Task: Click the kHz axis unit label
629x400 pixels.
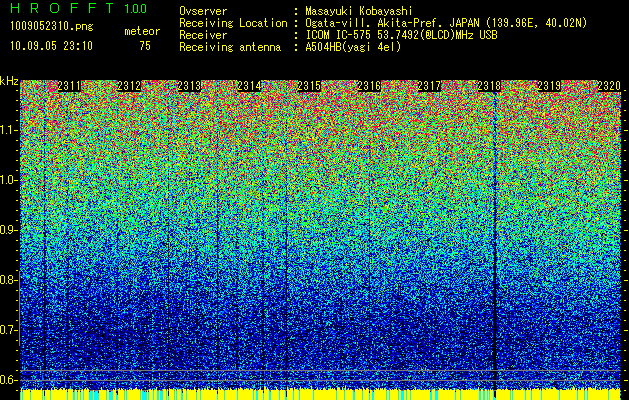Action: tap(9, 81)
